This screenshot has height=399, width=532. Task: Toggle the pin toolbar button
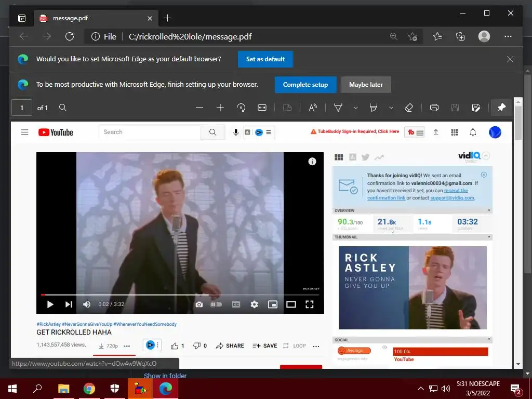click(501, 108)
